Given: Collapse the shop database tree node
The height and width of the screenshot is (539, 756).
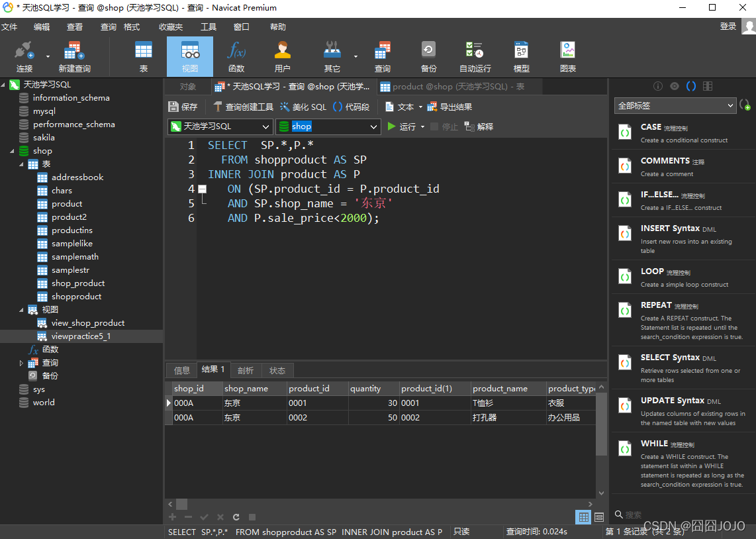Looking at the screenshot, I should coord(12,151).
